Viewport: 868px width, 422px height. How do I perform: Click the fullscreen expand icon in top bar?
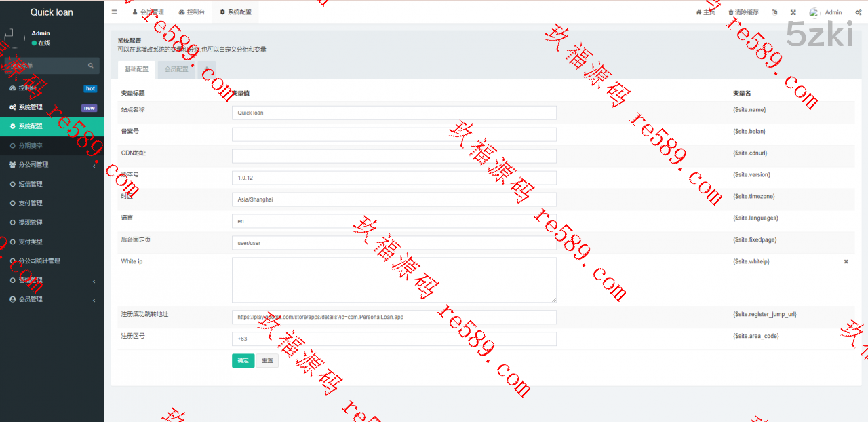[x=793, y=12]
